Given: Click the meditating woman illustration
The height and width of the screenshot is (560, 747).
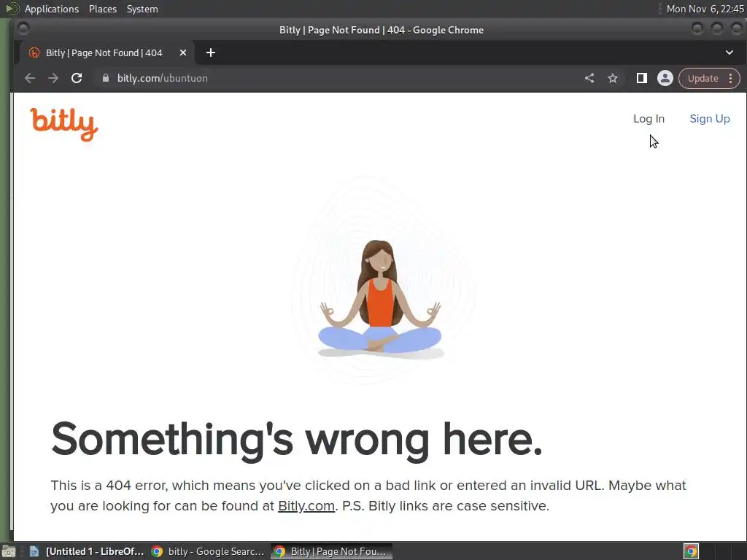Looking at the screenshot, I should tap(379, 298).
